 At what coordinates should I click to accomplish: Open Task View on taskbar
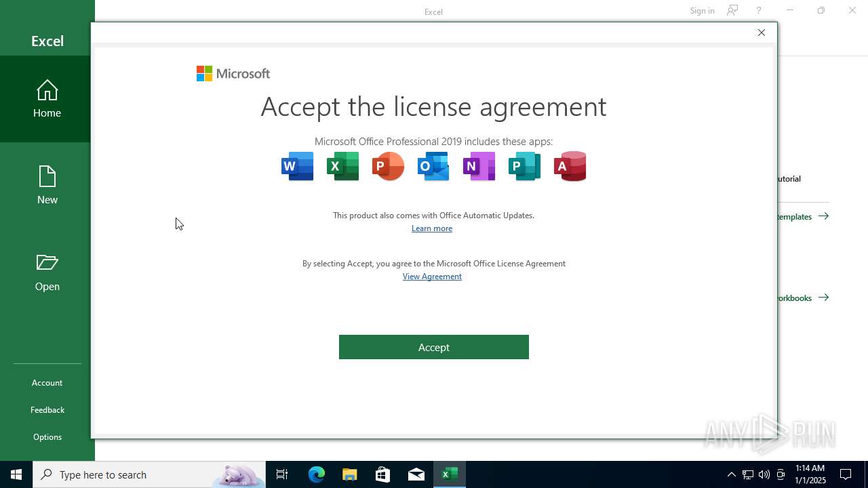(x=282, y=474)
